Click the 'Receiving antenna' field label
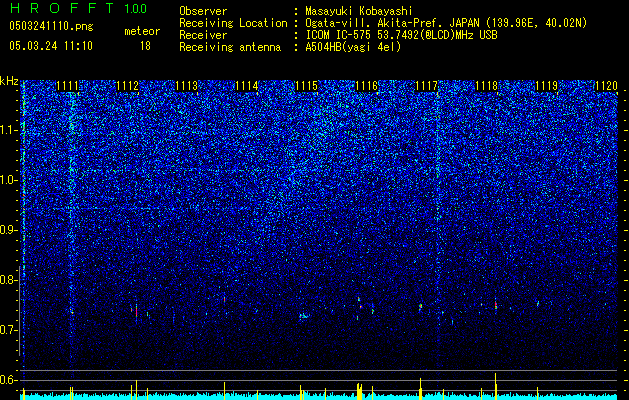Image resolution: width=629 pixels, height=400 pixels. click(230, 47)
